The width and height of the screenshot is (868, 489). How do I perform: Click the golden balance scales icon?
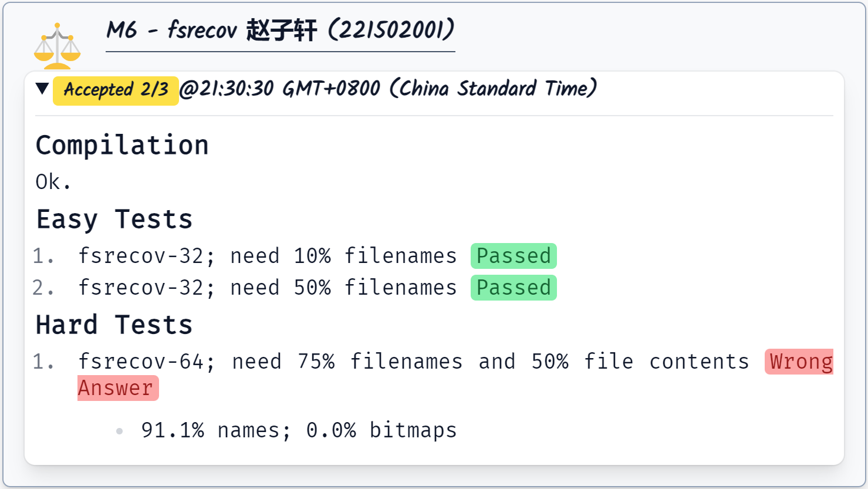tap(57, 46)
